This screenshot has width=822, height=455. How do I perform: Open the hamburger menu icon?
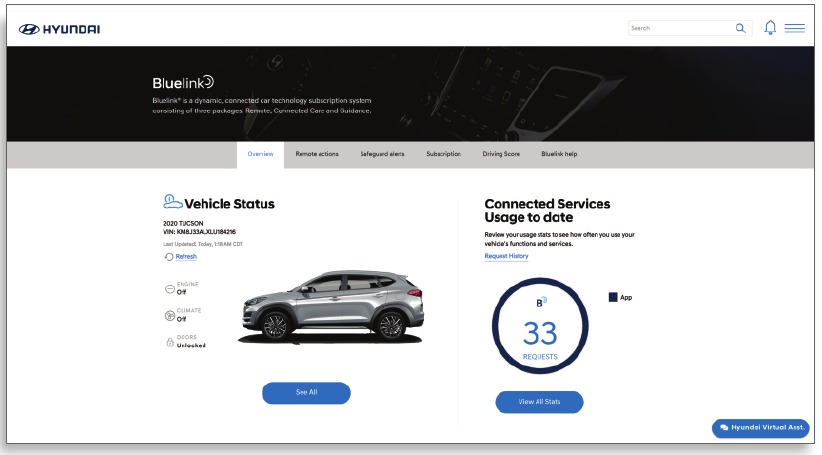(794, 28)
